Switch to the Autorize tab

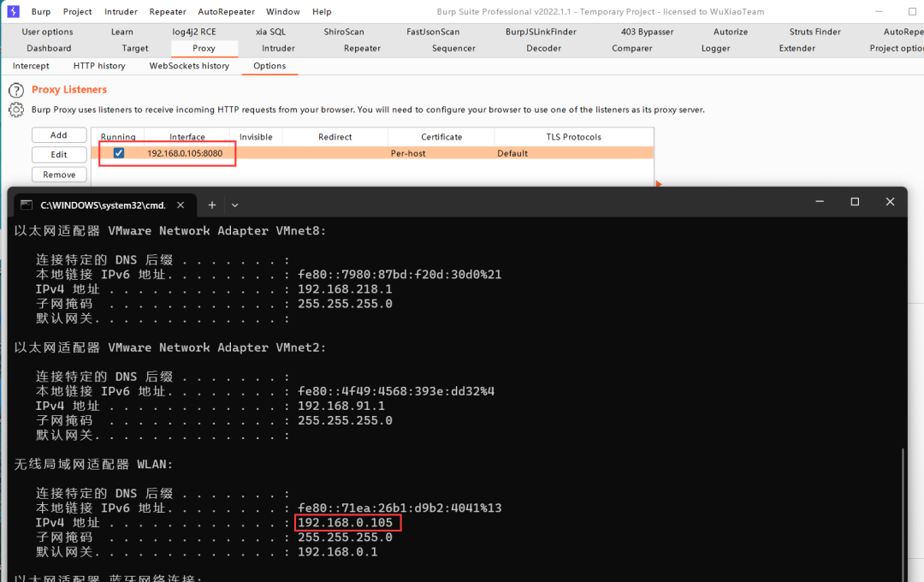tap(731, 32)
